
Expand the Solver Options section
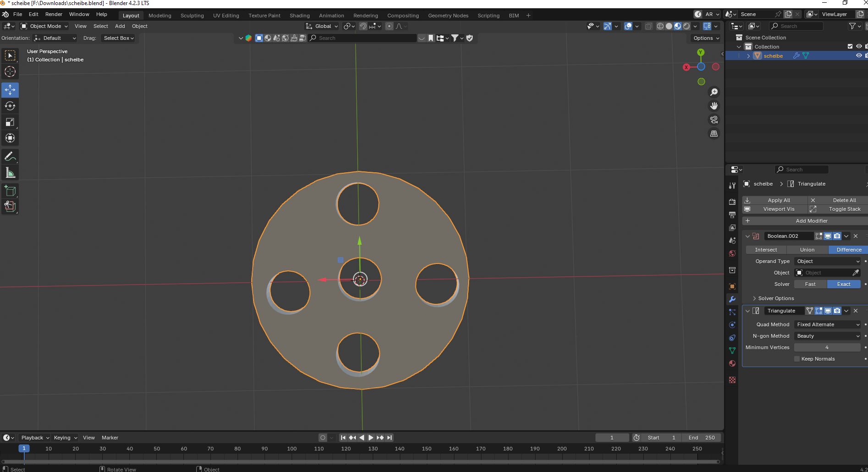coord(776,298)
